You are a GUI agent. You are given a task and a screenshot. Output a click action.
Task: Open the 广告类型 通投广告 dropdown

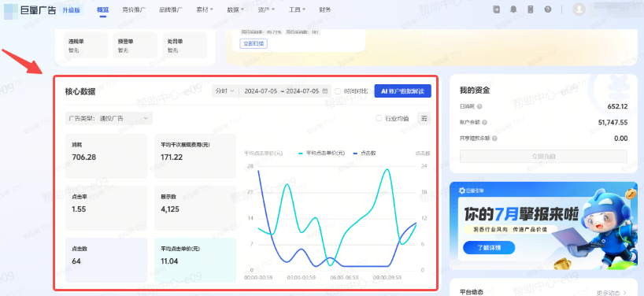click(x=109, y=118)
